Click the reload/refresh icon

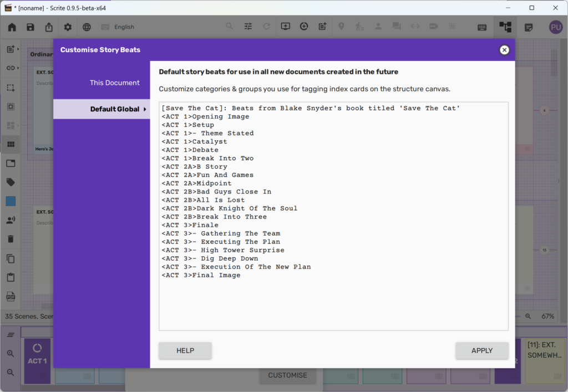(x=267, y=27)
